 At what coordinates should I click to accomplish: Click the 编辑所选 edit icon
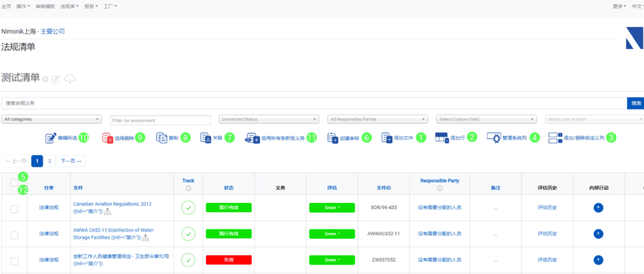[50, 138]
